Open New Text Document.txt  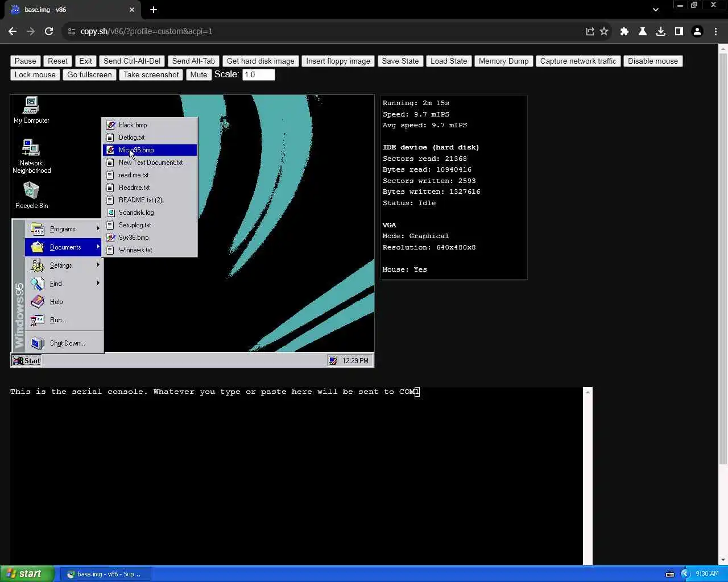point(150,163)
